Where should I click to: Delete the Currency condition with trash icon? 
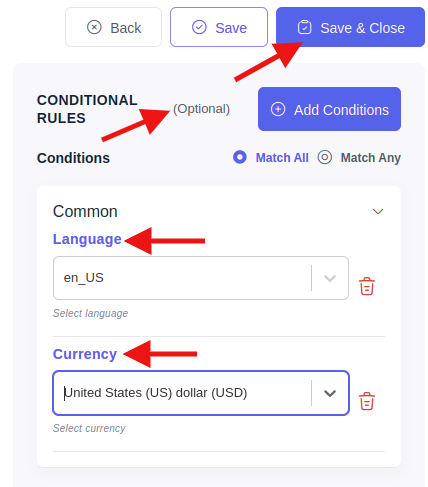click(x=367, y=401)
